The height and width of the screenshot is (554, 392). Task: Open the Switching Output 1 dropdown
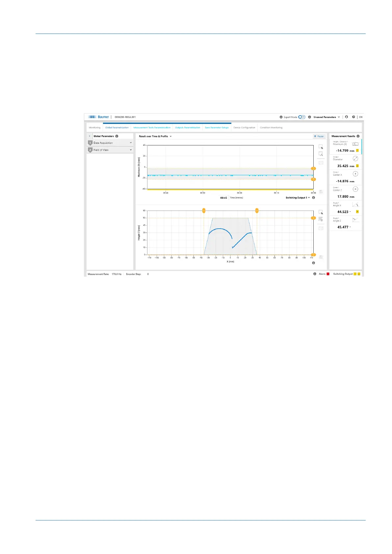click(298, 198)
